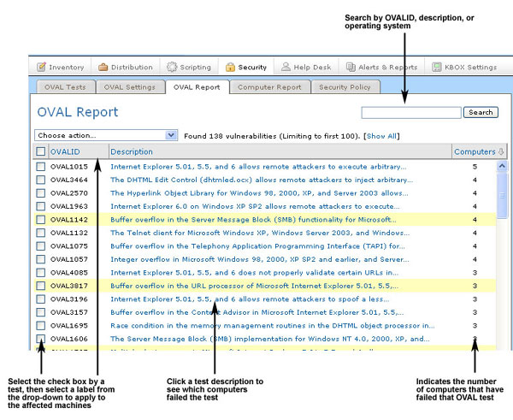Click the Computers column sort arrow
This screenshot has height=420, width=513.
501,151
